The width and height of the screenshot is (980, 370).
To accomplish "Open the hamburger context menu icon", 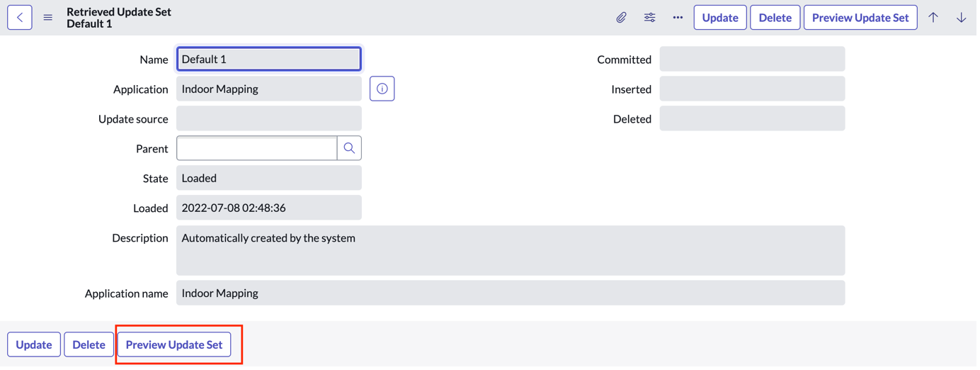I will [48, 18].
